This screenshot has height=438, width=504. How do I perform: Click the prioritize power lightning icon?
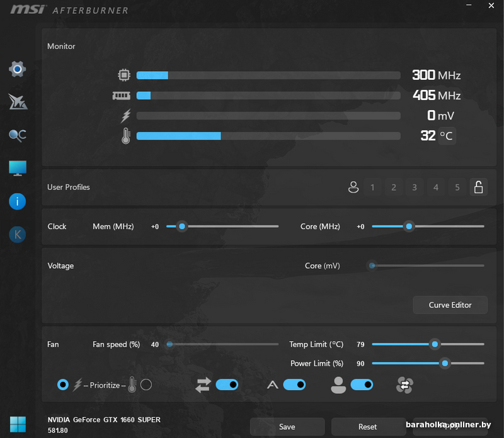pyautogui.click(x=77, y=385)
